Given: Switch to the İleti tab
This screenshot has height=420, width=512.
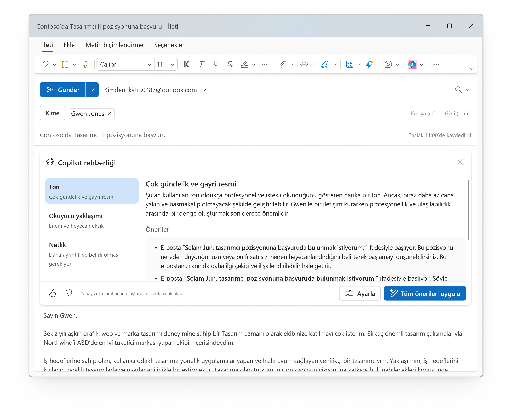Looking at the screenshot, I should (x=47, y=45).
